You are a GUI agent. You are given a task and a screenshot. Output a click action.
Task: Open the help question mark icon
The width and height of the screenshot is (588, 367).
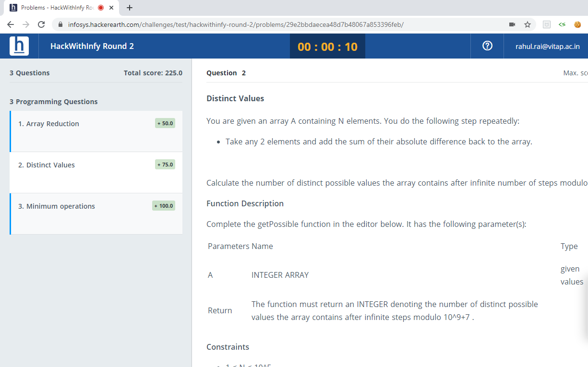487,46
